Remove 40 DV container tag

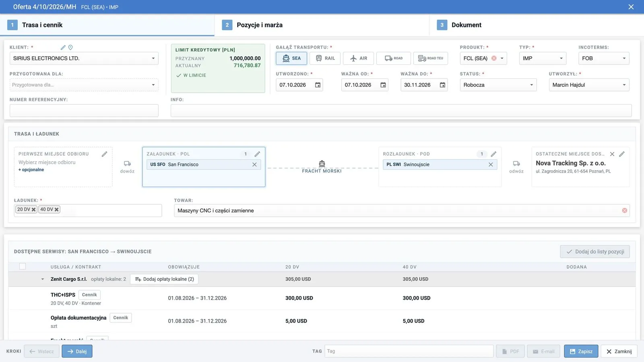[57, 210]
